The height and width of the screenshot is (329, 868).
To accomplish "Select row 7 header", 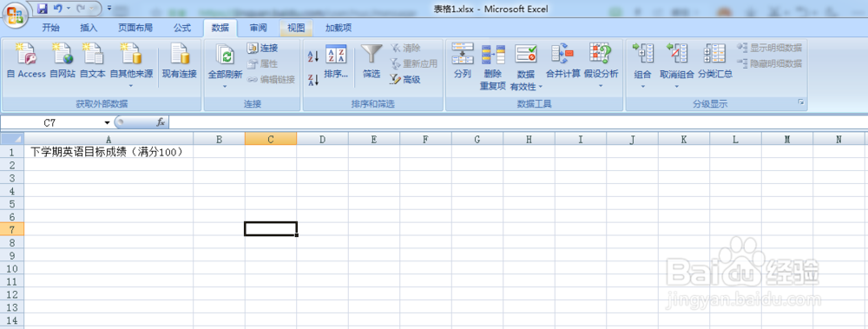I will (x=11, y=229).
